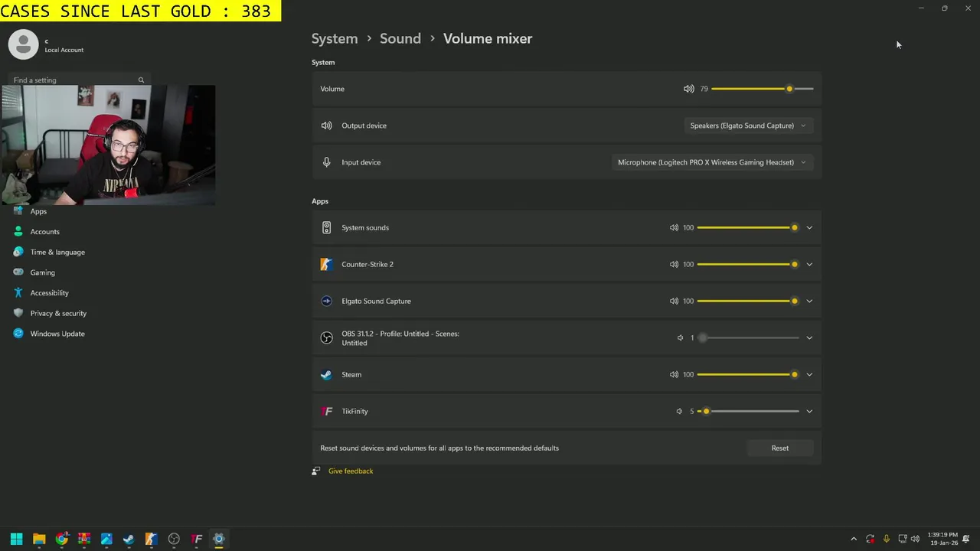
Task: Mute the system Volume speaker icon
Action: pos(688,89)
